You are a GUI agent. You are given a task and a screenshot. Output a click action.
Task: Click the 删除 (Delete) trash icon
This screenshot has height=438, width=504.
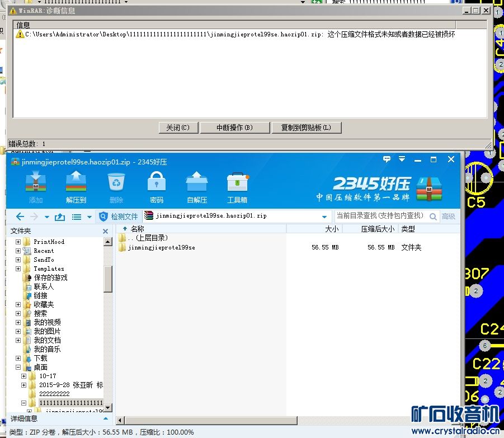coord(116,187)
